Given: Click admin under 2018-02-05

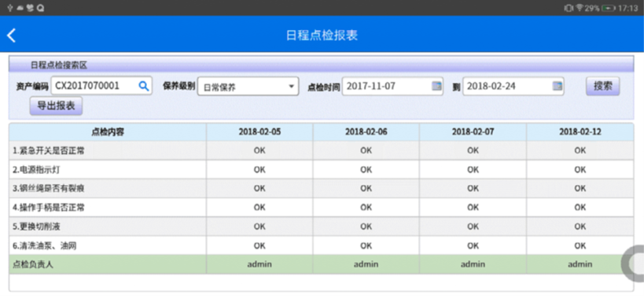Looking at the screenshot, I should click(259, 265).
